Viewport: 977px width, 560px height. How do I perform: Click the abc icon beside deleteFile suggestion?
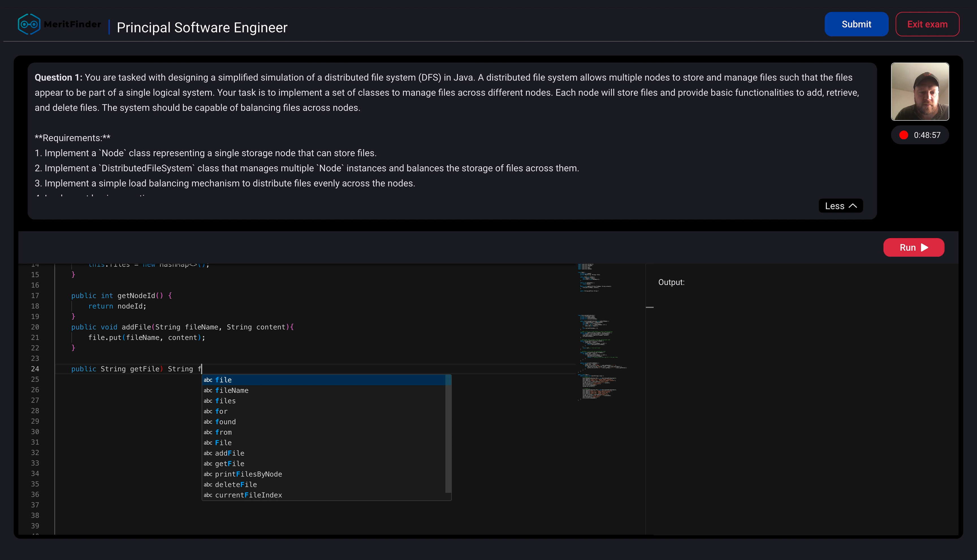coord(208,485)
